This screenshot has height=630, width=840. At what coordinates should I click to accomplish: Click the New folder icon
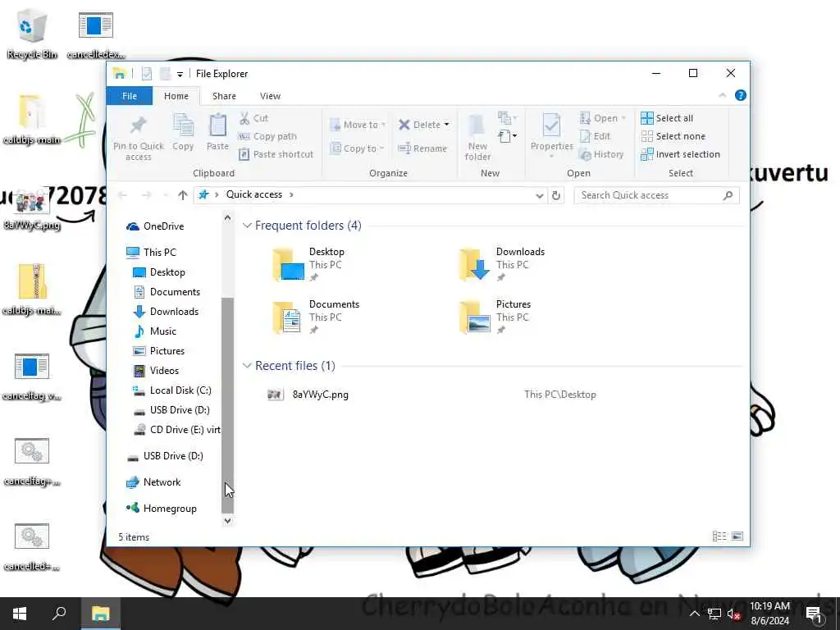point(477,126)
